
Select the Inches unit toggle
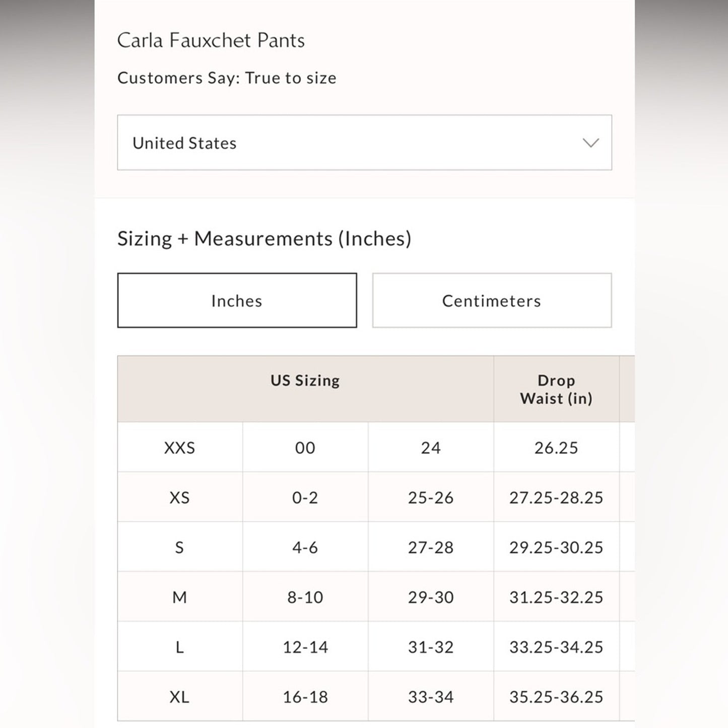[237, 301]
